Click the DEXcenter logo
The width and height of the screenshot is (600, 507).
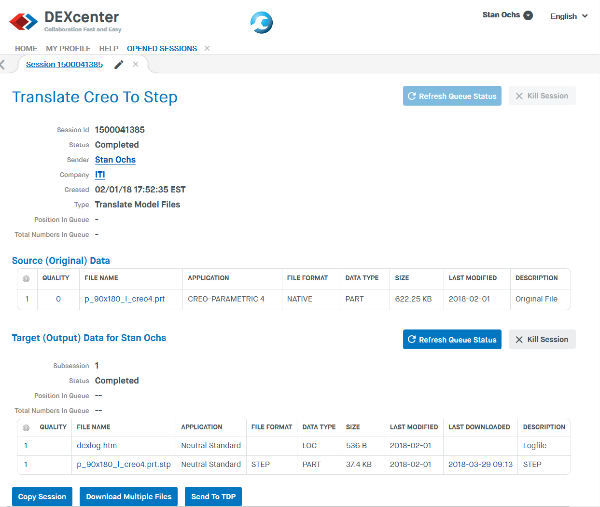pos(65,21)
